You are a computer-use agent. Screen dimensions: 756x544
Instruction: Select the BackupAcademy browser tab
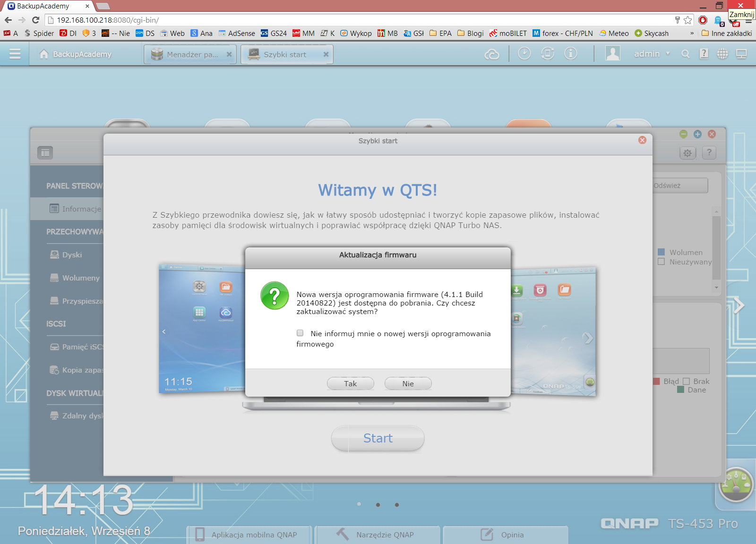tap(47, 6)
